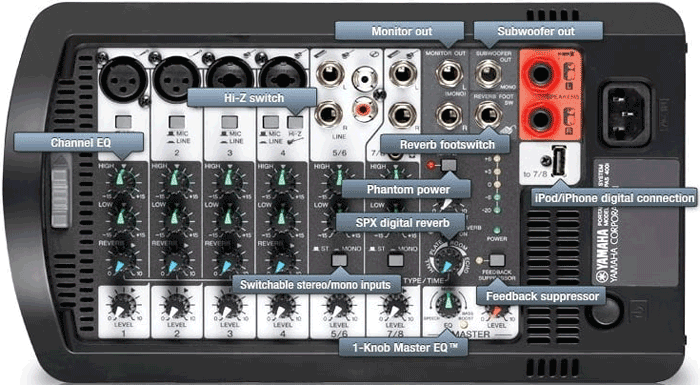
Task: Click the 'SPX digital reverb' label
Action: pos(402,222)
